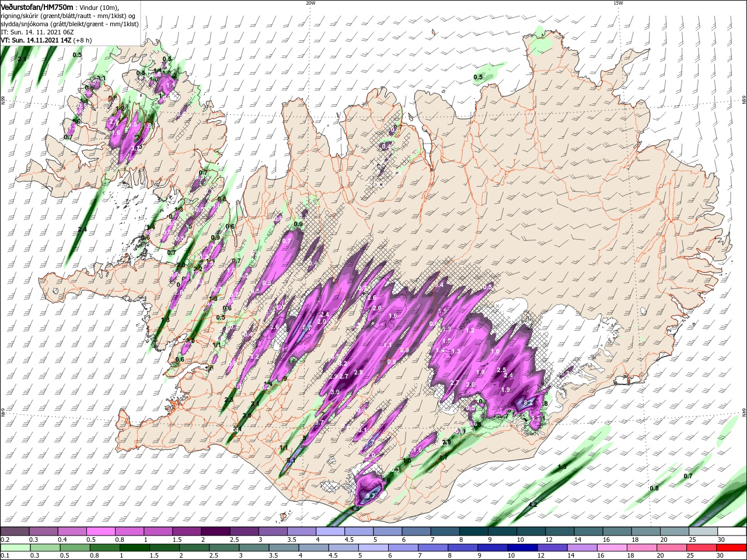This screenshot has width=747, height=560.
Task: Pick bright red lower swatch after 30
Action: point(731,548)
